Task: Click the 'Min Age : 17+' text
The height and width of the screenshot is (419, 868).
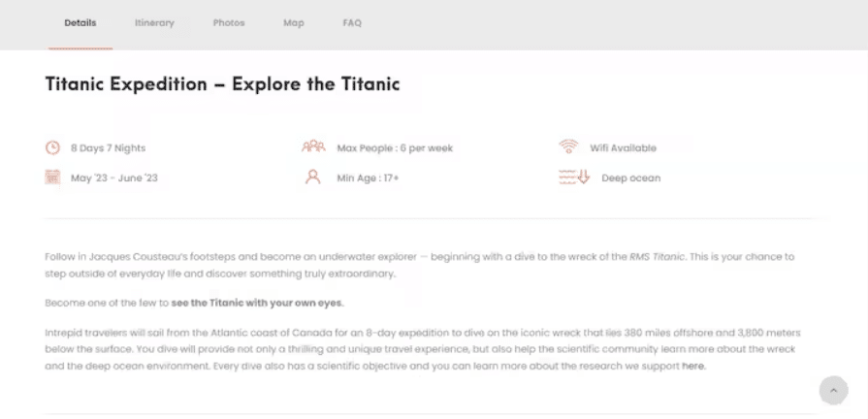Action: coord(368,178)
